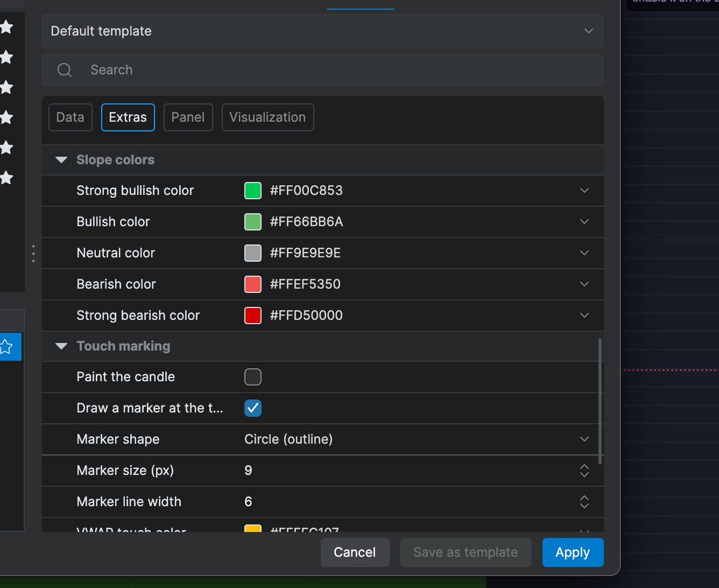Click the #FF9E9E9E hex value

coord(305,253)
